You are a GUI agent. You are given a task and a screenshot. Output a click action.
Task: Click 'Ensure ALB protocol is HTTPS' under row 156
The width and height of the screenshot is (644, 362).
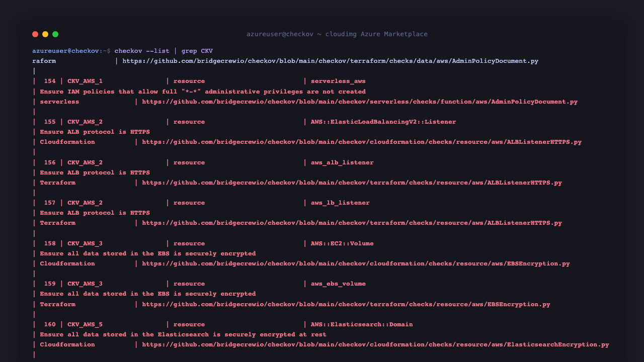pos(95,172)
